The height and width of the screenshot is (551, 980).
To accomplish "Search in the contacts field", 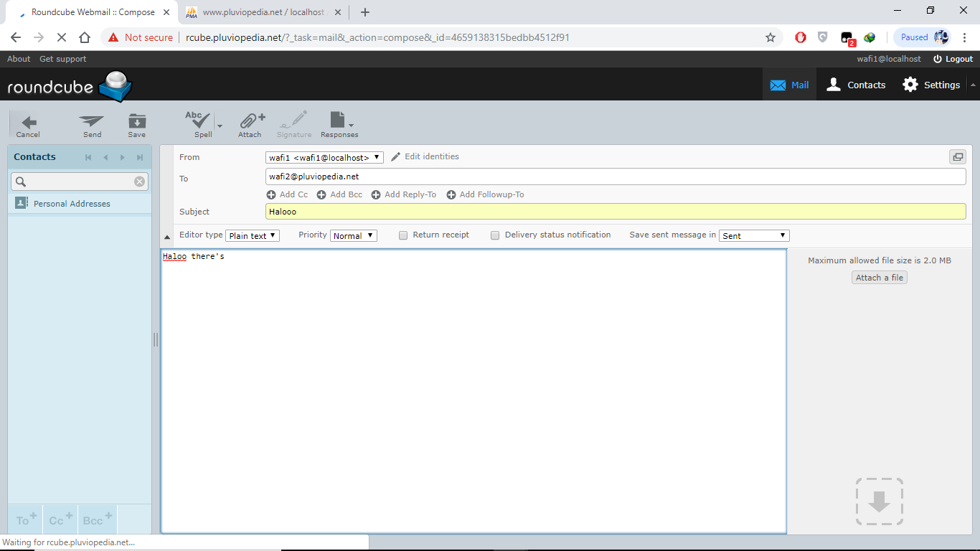I will (80, 182).
